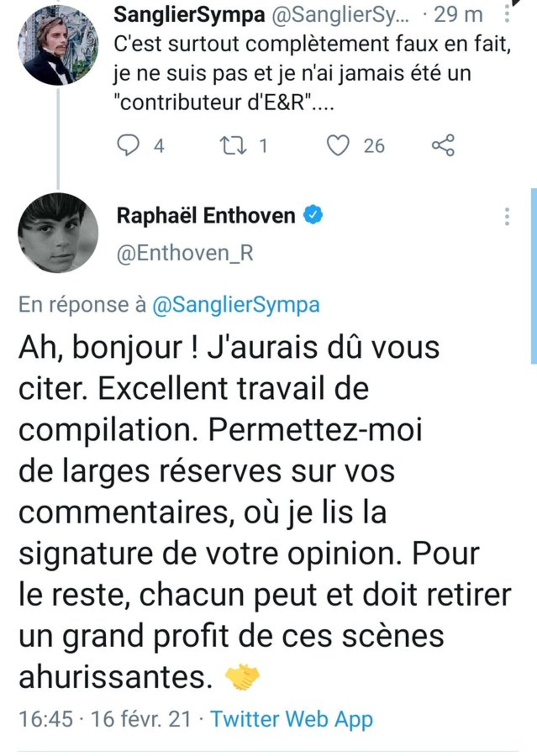Screen dimensions: 537x756
Task: Click the truncated @SanglierSy... handle
Action: pos(340,15)
